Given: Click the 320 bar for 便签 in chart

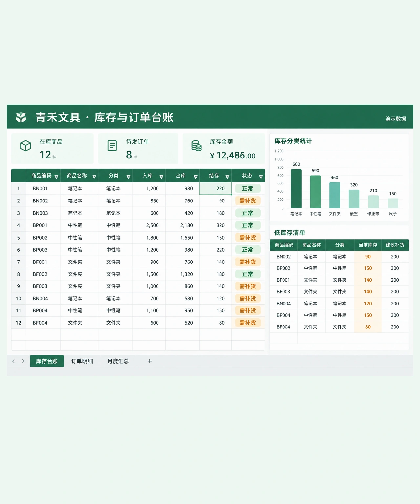Looking at the screenshot, I should coord(354,199).
